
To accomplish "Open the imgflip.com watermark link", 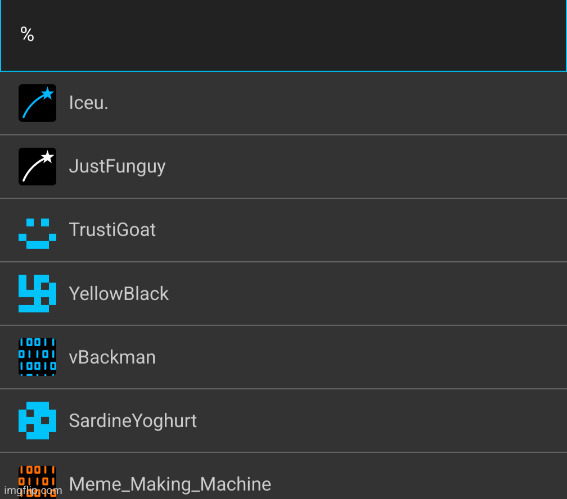I will (x=33, y=491).
